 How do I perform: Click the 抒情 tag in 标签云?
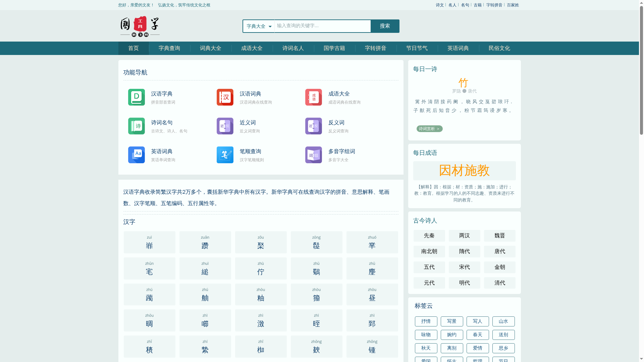pyautogui.click(x=426, y=321)
